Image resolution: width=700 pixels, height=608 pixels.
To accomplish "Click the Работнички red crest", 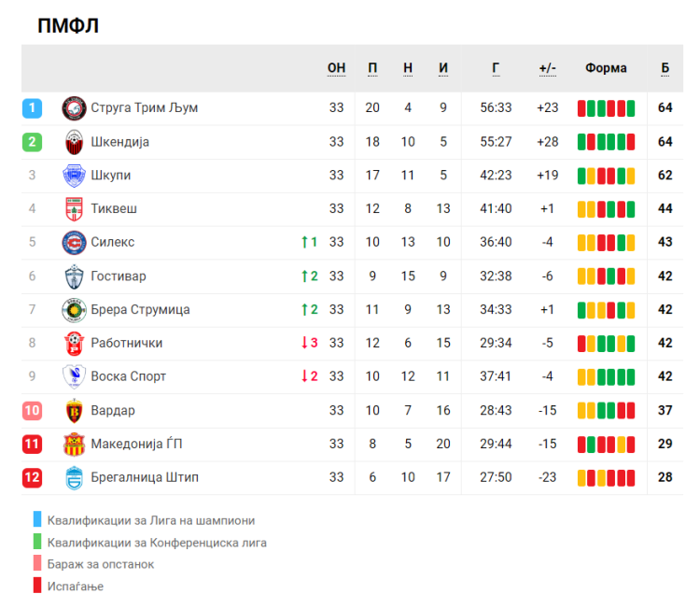I will point(74,344).
